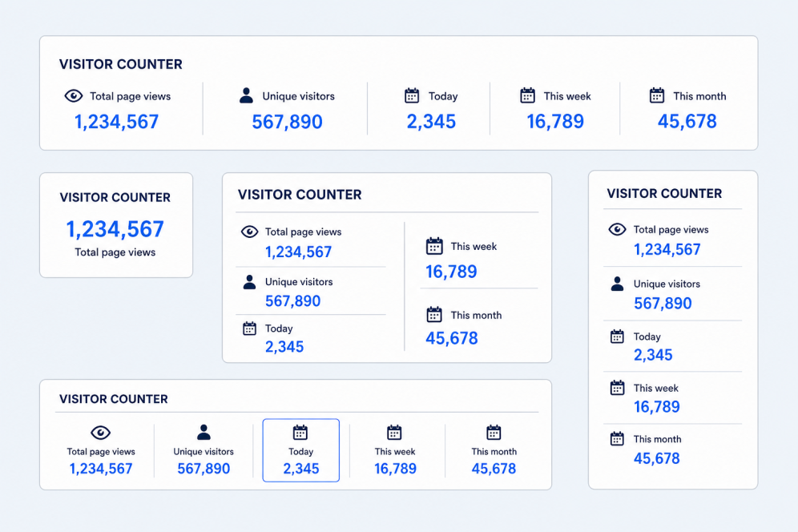Click the large 1,234,567 number in the small card
The image size is (798, 532).
pyautogui.click(x=115, y=230)
